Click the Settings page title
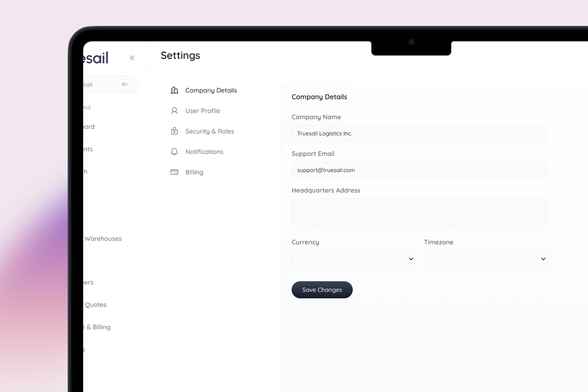588x392 pixels. pyautogui.click(x=180, y=55)
